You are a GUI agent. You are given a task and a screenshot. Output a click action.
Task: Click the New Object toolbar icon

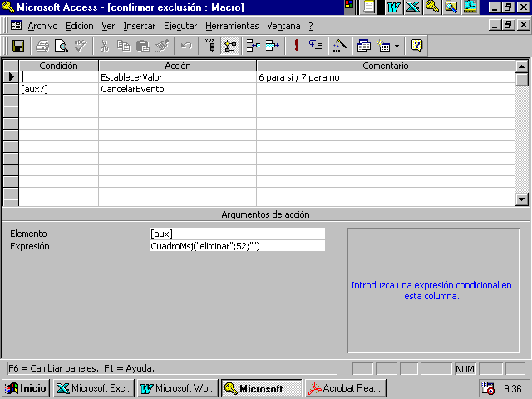click(x=383, y=46)
